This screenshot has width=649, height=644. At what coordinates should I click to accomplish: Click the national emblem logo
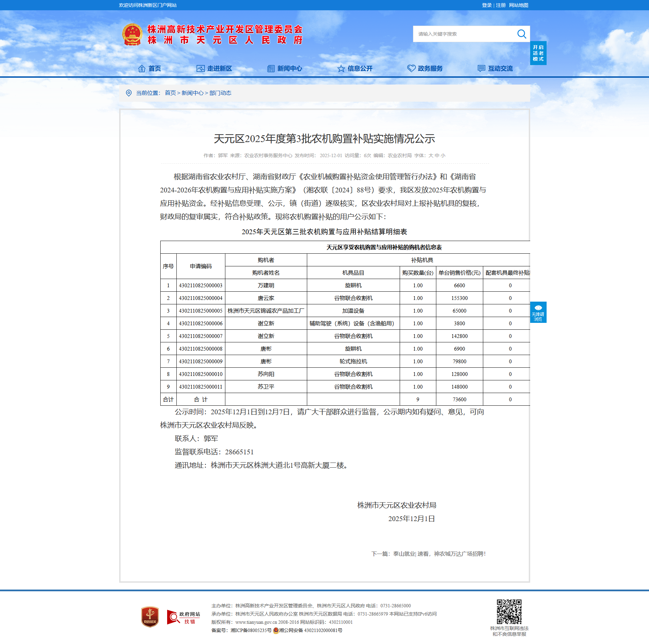click(132, 35)
